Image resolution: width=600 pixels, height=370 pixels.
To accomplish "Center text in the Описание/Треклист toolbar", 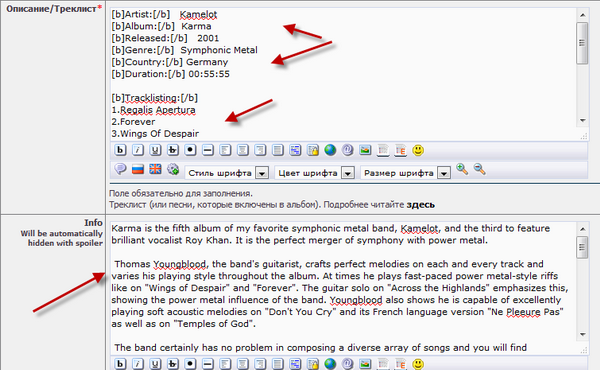I will [x=243, y=150].
